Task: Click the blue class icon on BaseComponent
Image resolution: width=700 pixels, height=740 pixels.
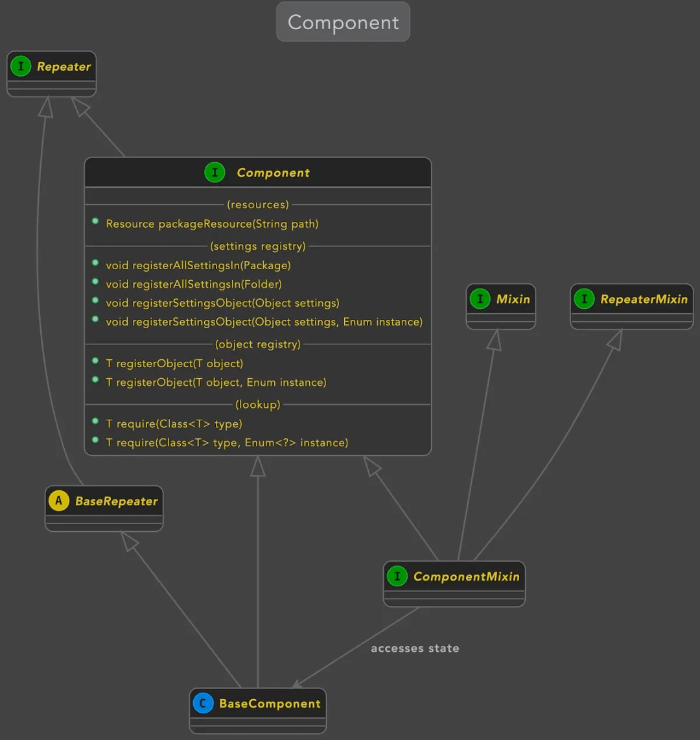Action: (x=204, y=703)
